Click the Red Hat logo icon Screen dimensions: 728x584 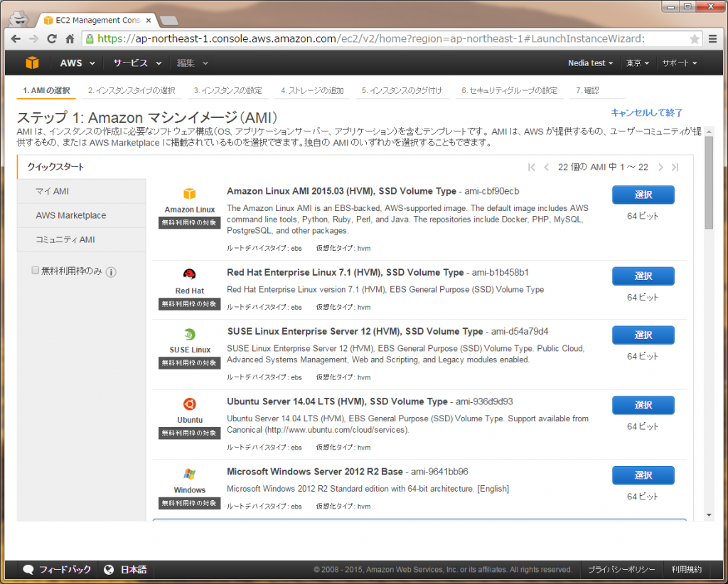click(x=189, y=275)
